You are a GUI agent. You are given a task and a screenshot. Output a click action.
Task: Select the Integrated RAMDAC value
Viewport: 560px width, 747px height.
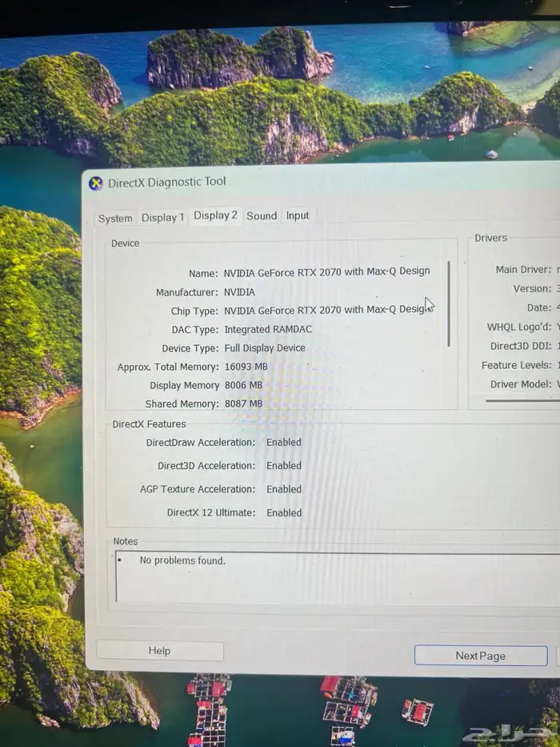[268, 329]
